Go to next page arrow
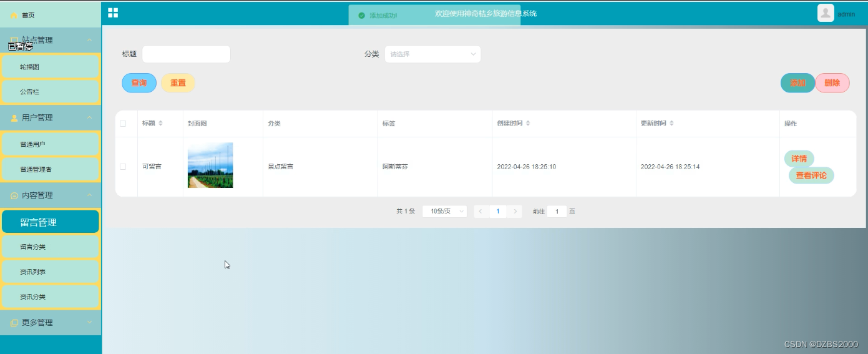Image resolution: width=868 pixels, height=354 pixels. [x=515, y=212]
